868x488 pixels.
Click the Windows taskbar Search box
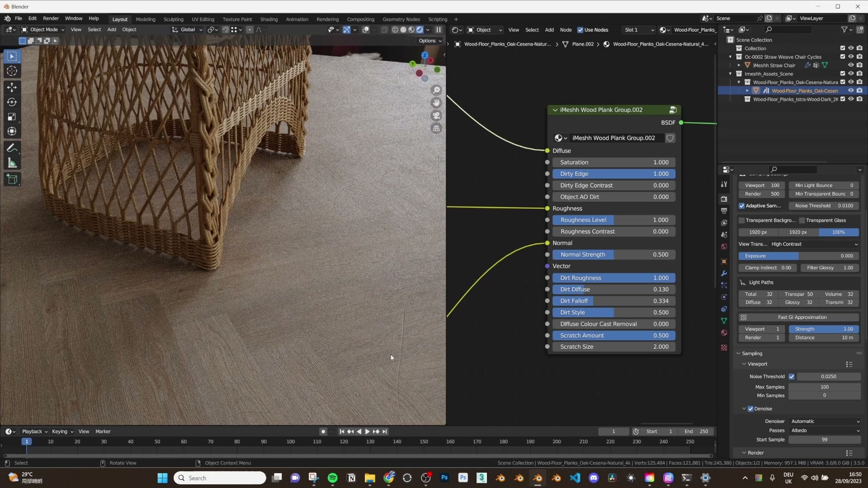pos(220,478)
